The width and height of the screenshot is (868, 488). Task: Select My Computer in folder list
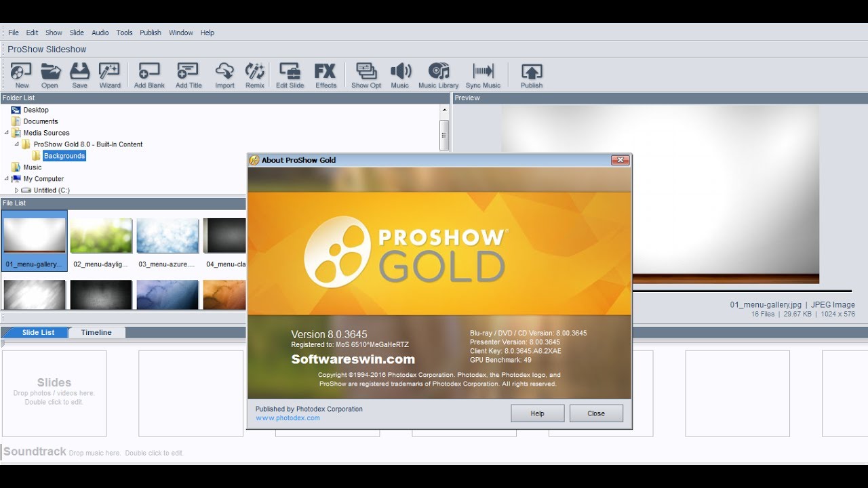click(43, 179)
